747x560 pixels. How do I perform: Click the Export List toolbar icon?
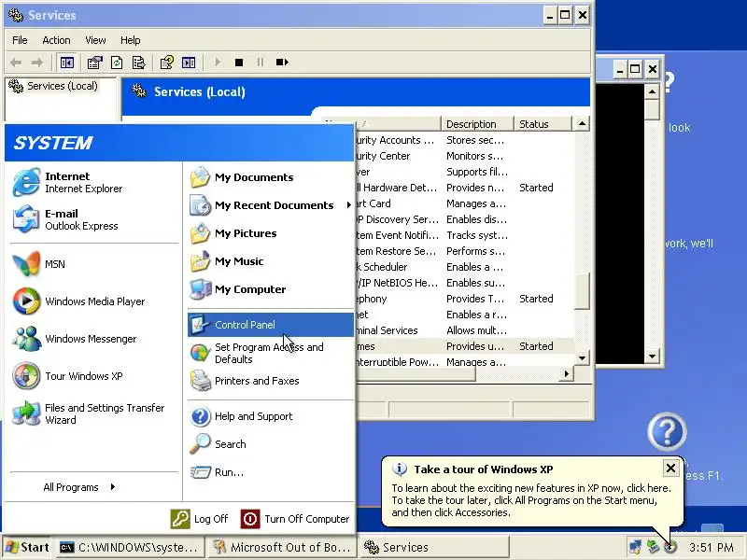pos(138,63)
